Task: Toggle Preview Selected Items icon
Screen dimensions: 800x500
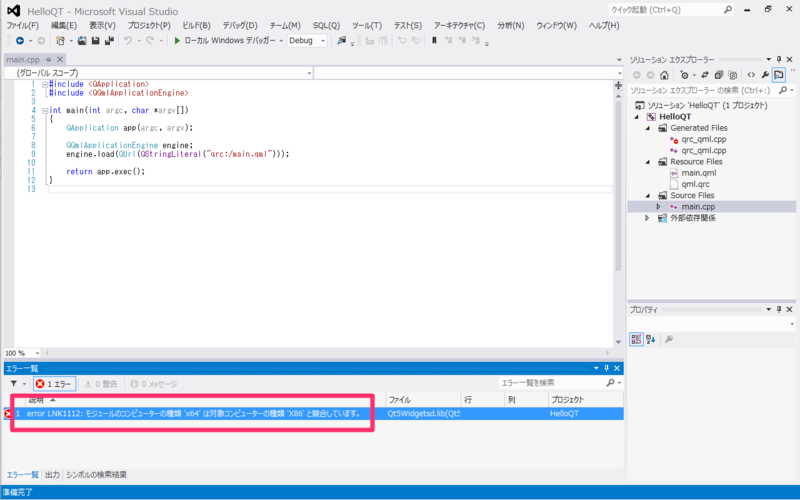Action: 779,75
